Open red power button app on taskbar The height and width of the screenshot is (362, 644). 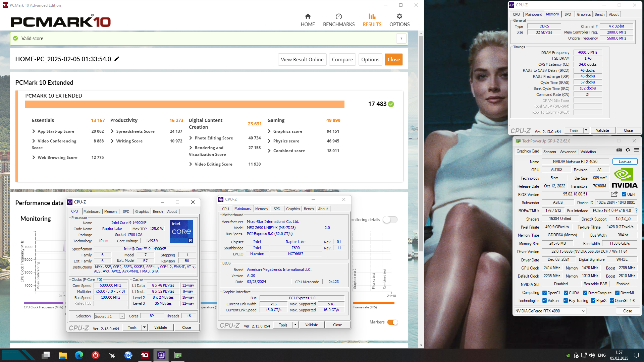click(x=96, y=355)
